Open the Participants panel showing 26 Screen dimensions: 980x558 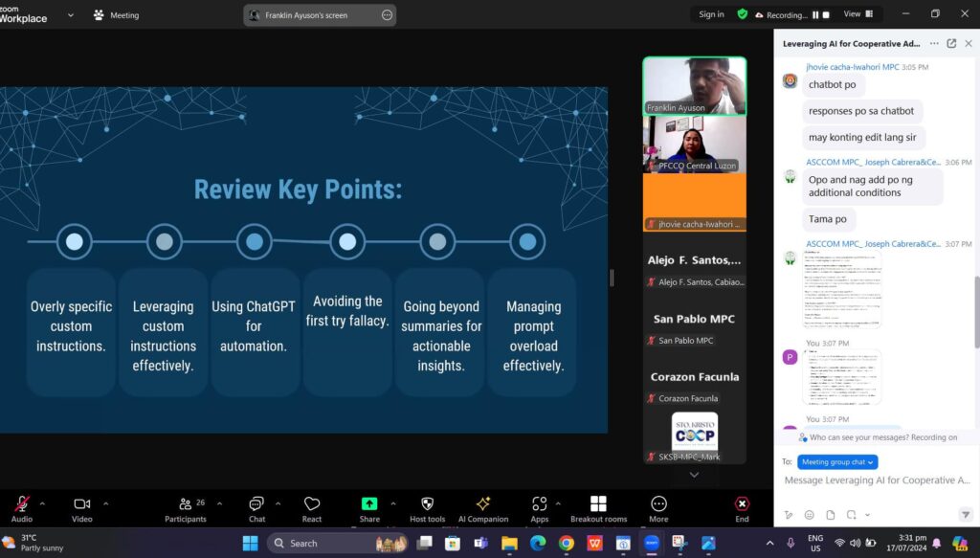pyautogui.click(x=185, y=508)
